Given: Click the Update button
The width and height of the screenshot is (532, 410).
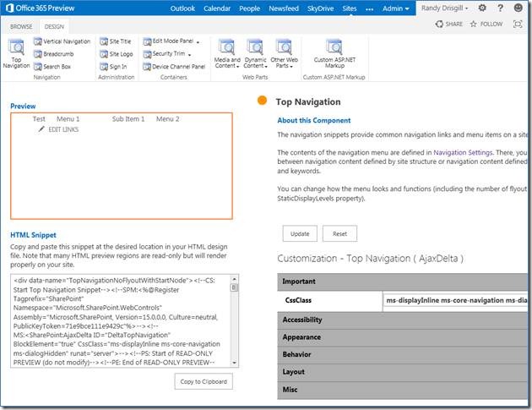Looking at the screenshot, I should pyautogui.click(x=300, y=233).
